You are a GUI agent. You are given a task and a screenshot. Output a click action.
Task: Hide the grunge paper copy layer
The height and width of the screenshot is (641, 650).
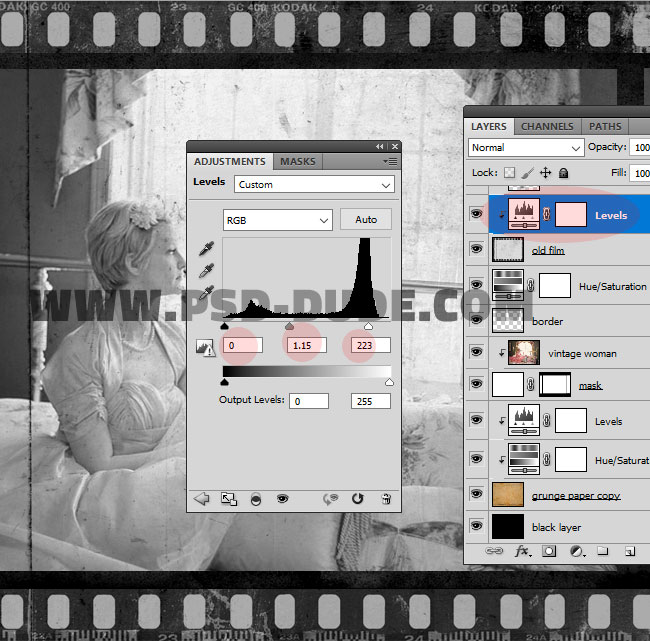pos(476,495)
